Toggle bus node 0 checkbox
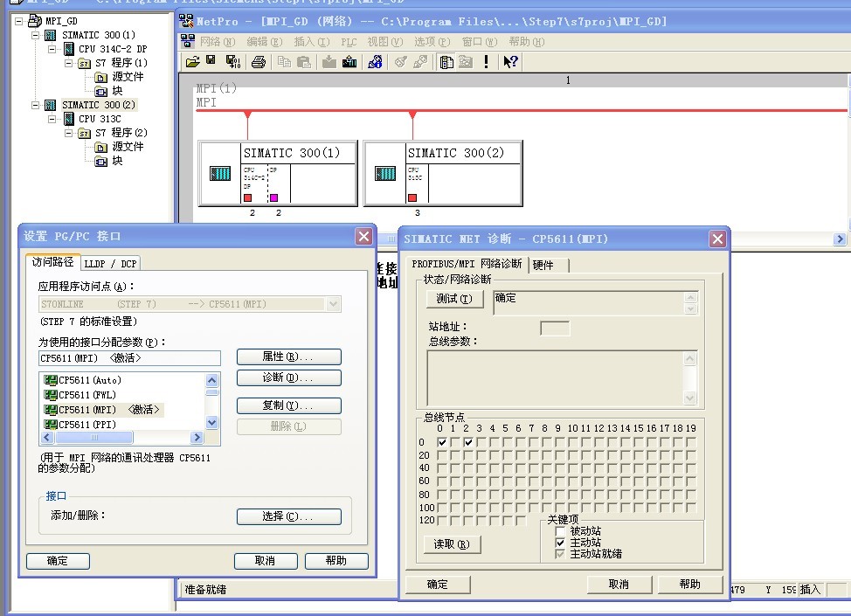851x616 pixels. click(x=442, y=443)
